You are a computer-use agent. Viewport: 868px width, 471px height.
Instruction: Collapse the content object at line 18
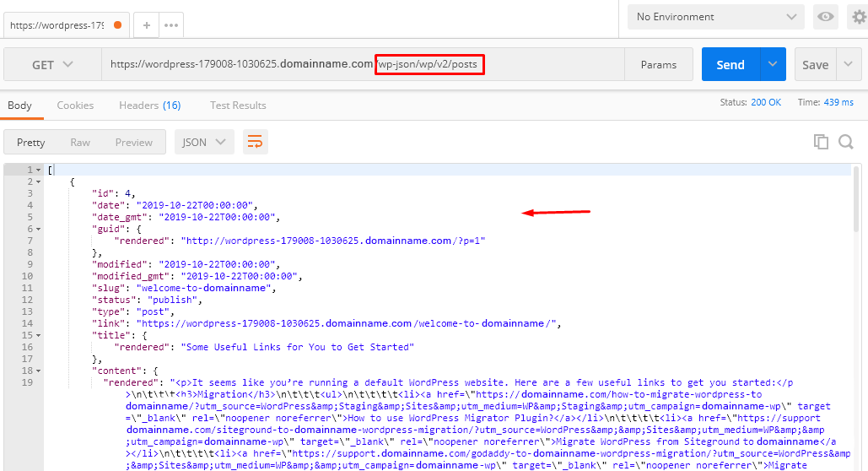pos(38,371)
